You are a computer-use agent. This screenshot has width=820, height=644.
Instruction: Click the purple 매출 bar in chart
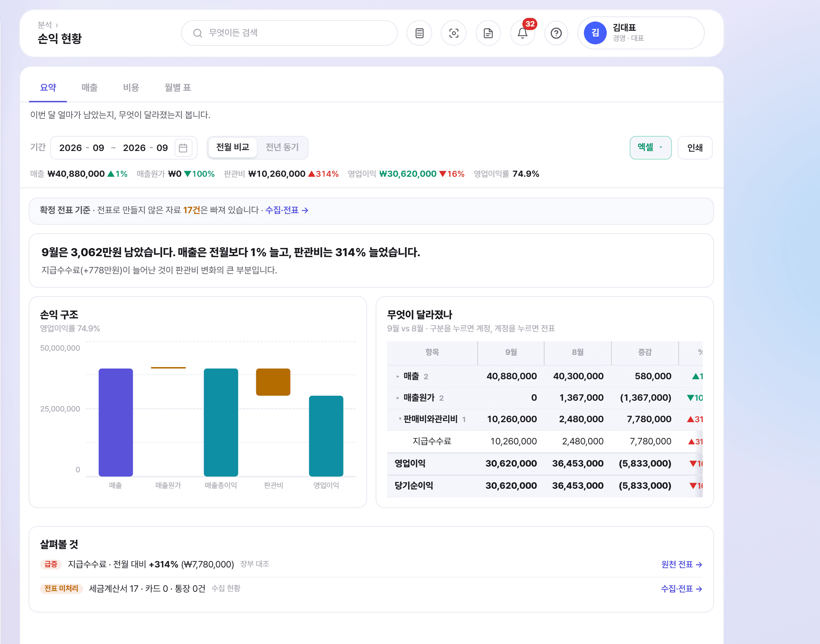point(116,423)
